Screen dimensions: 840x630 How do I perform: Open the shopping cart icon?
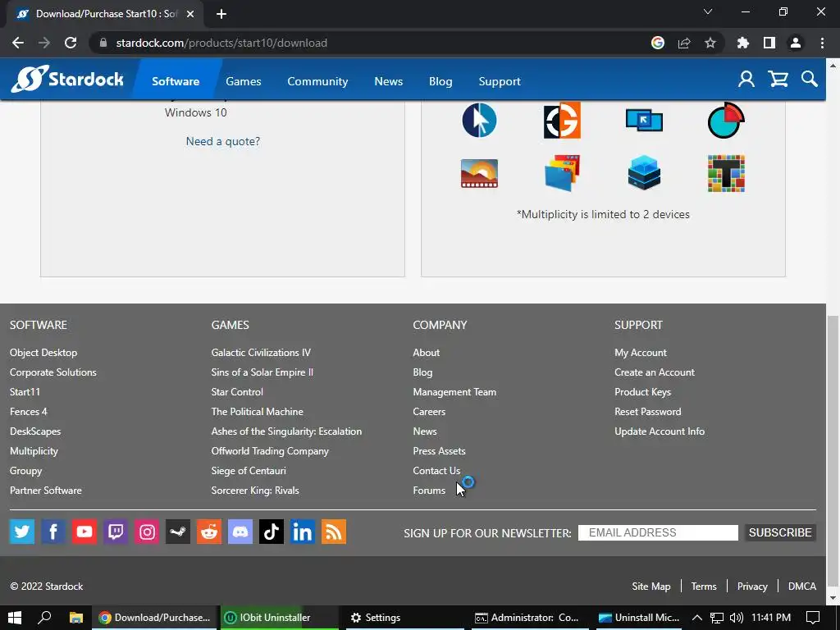tap(778, 80)
